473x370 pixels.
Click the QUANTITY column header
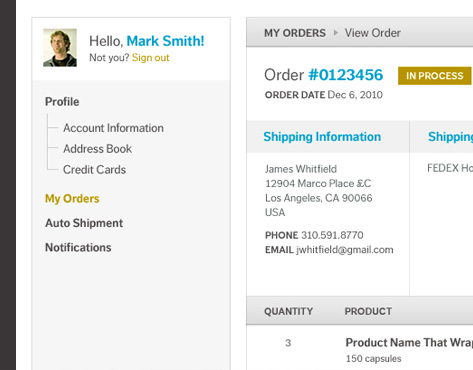click(x=289, y=311)
